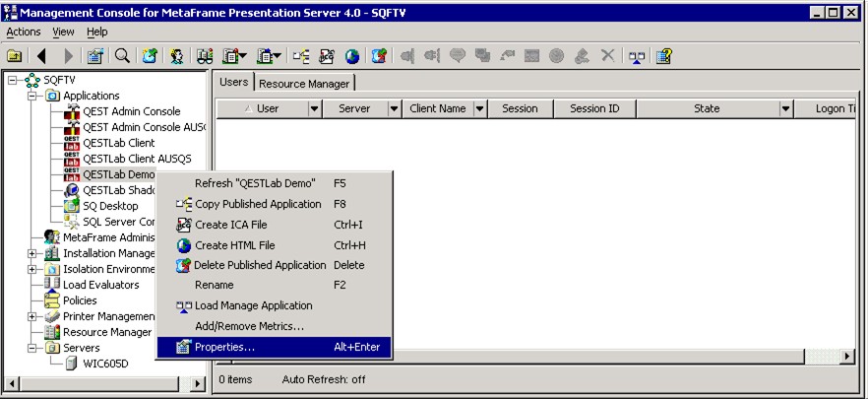Click the Search magnifying glass toolbar icon
The height and width of the screenshot is (399, 868).
pyautogui.click(x=122, y=56)
